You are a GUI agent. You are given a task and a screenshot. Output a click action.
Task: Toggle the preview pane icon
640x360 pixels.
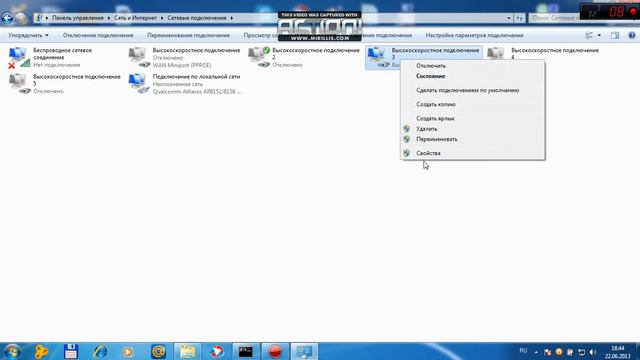(x=615, y=36)
